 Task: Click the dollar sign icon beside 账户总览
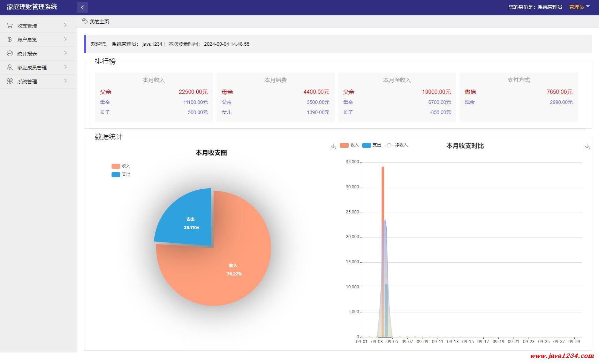[10, 39]
